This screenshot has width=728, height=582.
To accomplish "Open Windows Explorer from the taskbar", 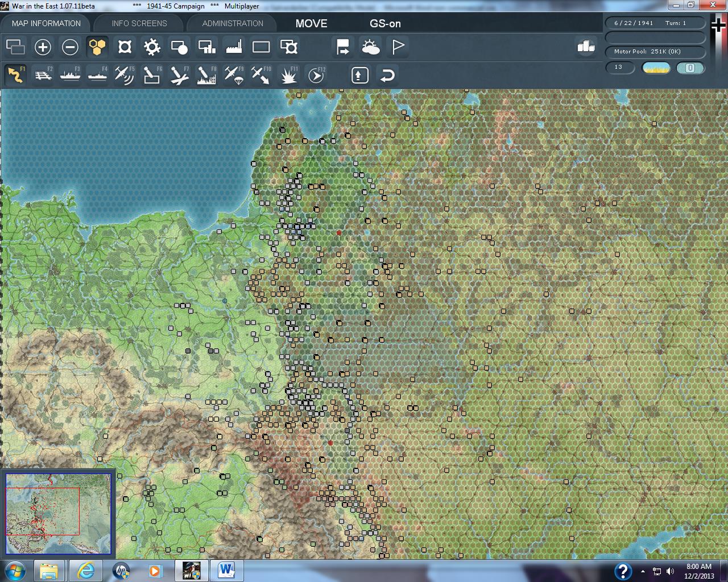I will click(x=49, y=571).
